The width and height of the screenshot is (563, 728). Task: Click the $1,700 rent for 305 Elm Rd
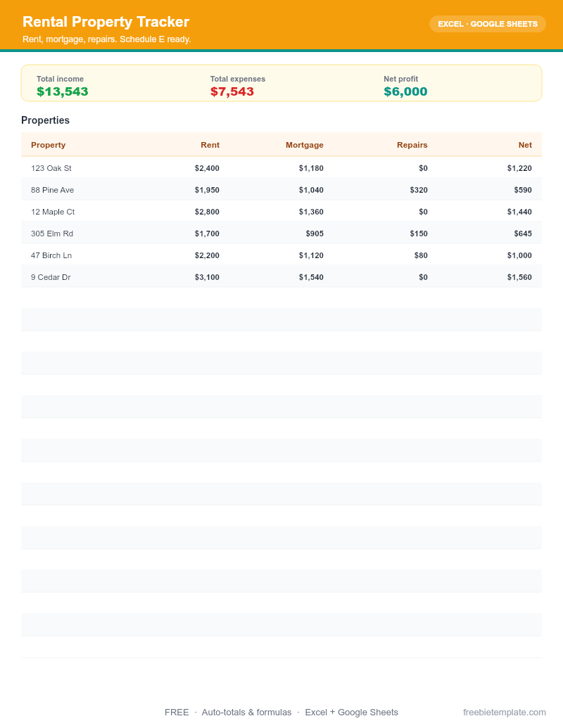point(207,234)
